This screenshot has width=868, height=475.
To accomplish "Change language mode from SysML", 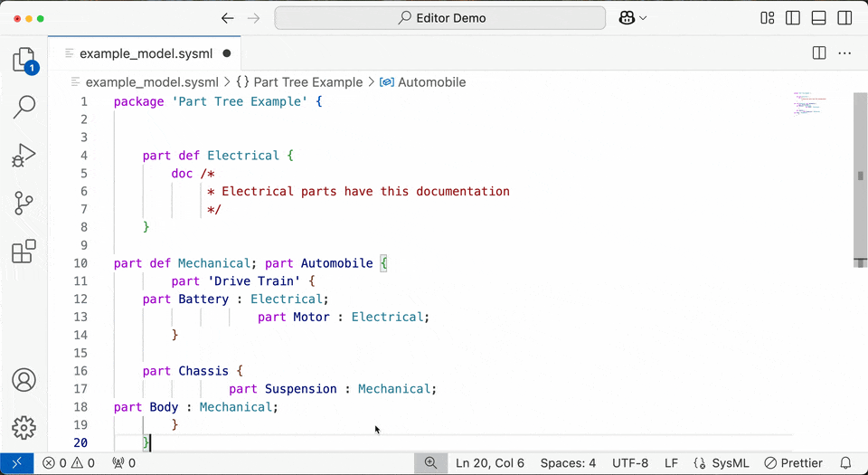I will pyautogui.click(x=722, y=463).
